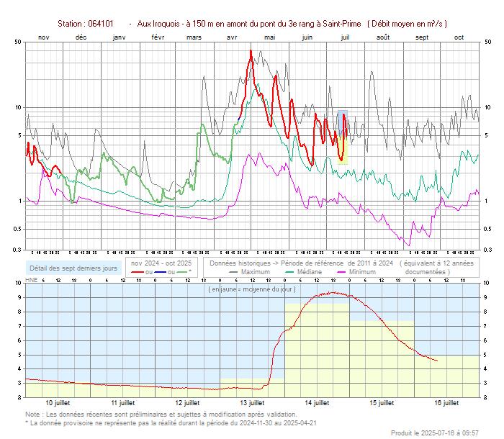Click the 'avr' month label
This screenshot has height=439, width=504.
click(232, 37)
